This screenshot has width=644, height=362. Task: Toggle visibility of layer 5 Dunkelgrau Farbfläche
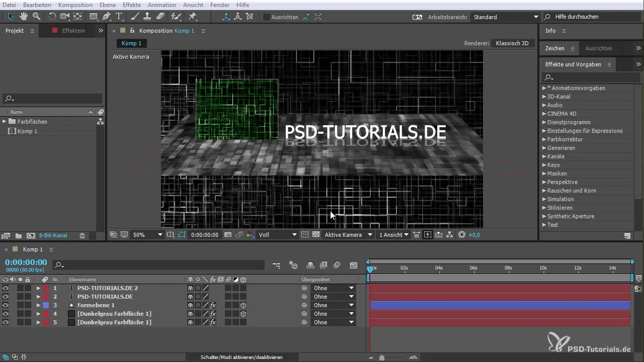(x=6, y=323)
